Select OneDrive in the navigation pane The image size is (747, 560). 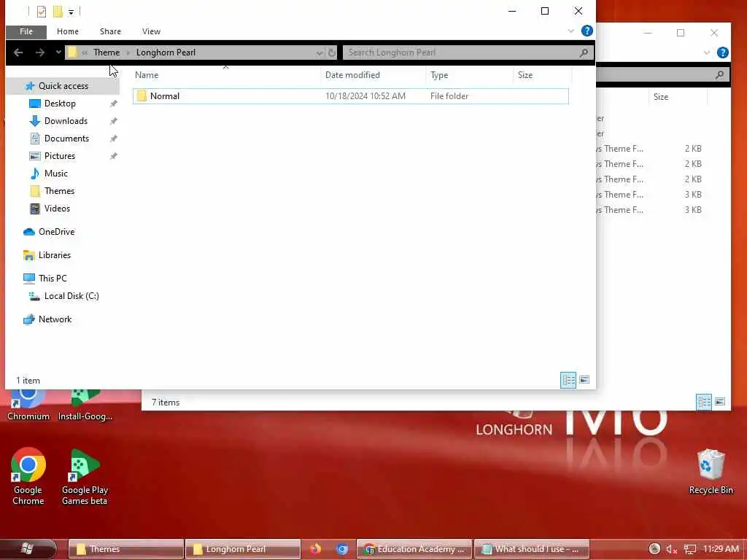[56, 232]
